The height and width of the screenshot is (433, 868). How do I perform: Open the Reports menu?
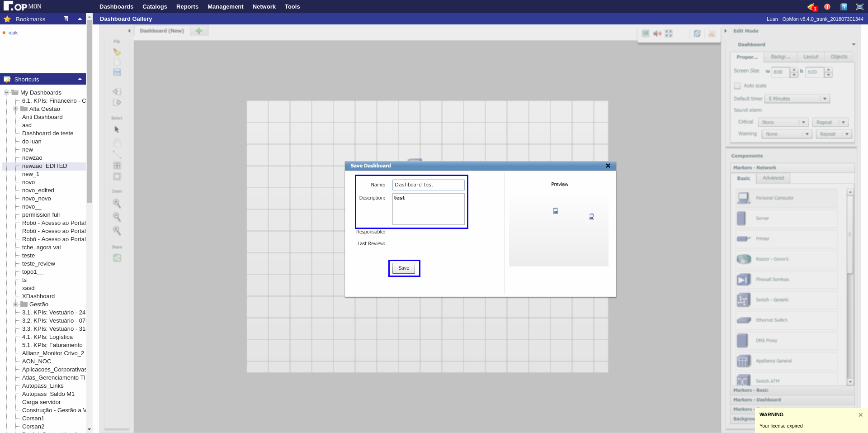[187, 7]
